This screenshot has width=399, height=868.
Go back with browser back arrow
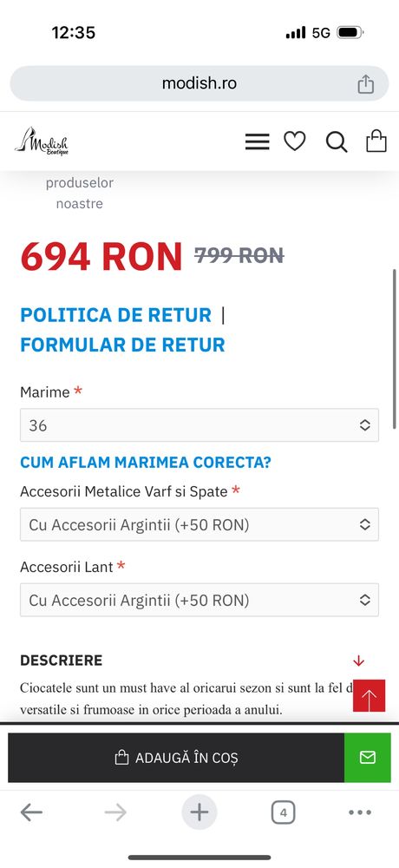pos(31,812)
